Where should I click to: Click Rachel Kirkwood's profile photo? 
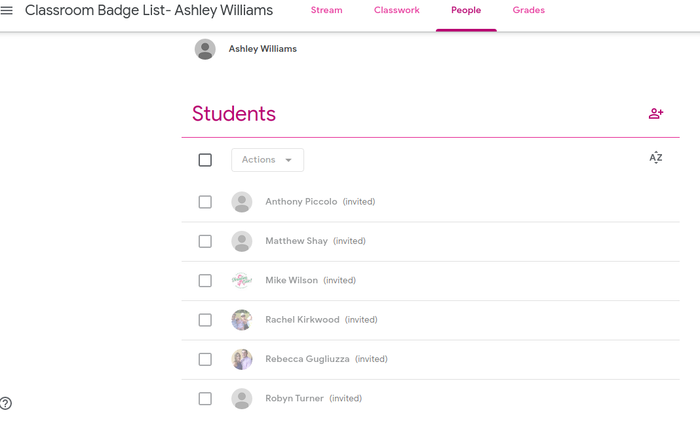tap(242, 320)
